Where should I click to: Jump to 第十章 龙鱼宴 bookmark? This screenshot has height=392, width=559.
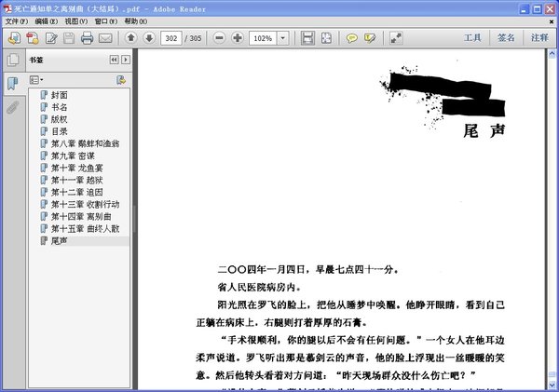coord(77,168)
